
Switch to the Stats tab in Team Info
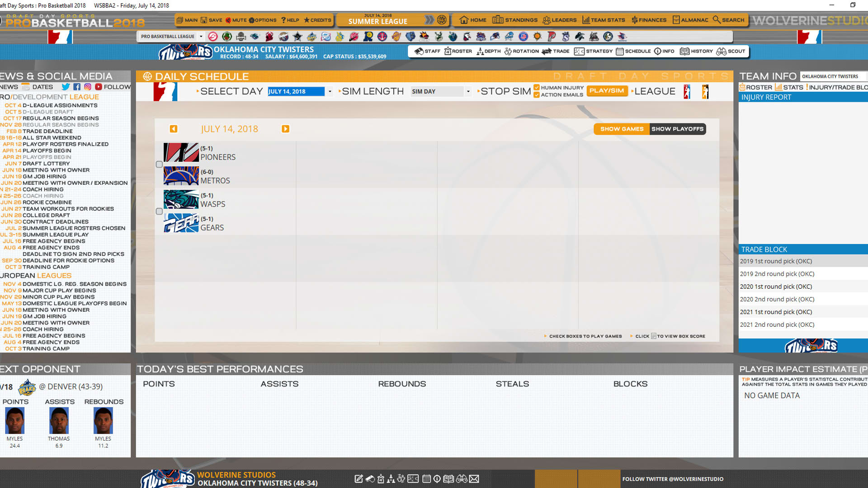click(789, 87)
